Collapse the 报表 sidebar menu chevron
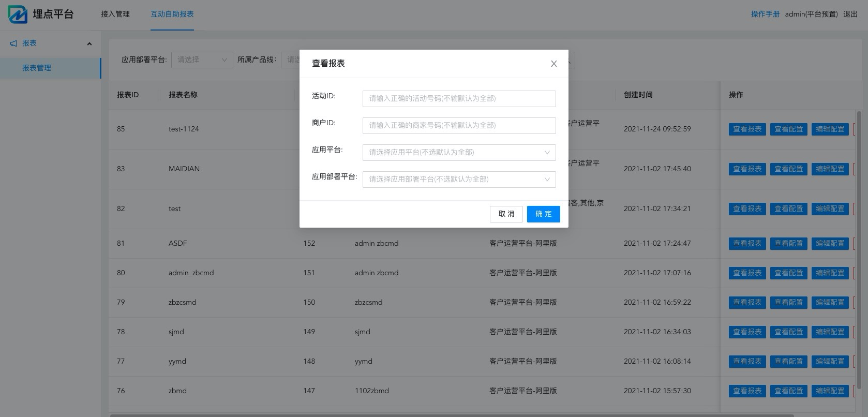The width and height of the screenshot is (868, 417). pos(89,43)
